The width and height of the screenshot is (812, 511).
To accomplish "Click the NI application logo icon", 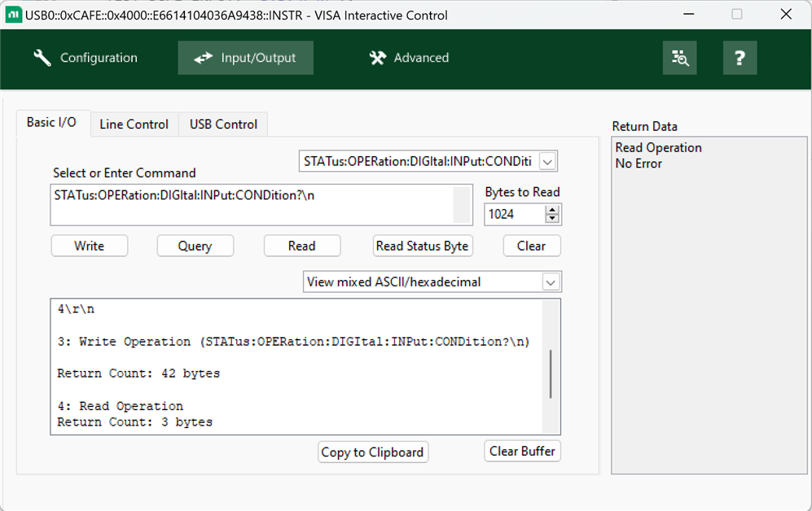I will 13,15.
